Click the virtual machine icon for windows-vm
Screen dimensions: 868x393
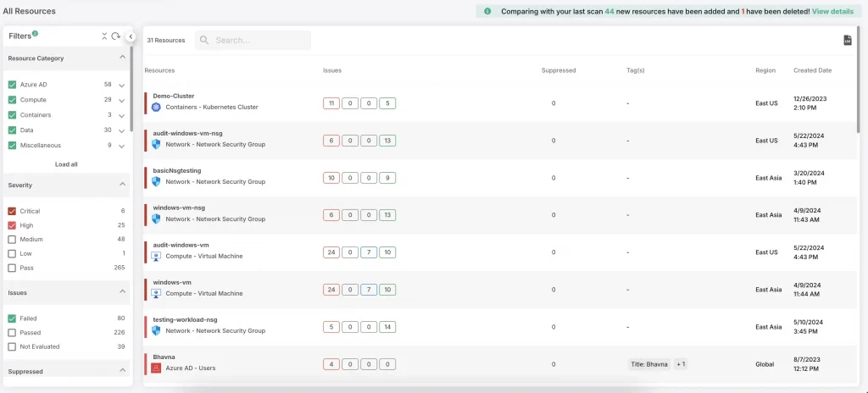coord(156,294)
